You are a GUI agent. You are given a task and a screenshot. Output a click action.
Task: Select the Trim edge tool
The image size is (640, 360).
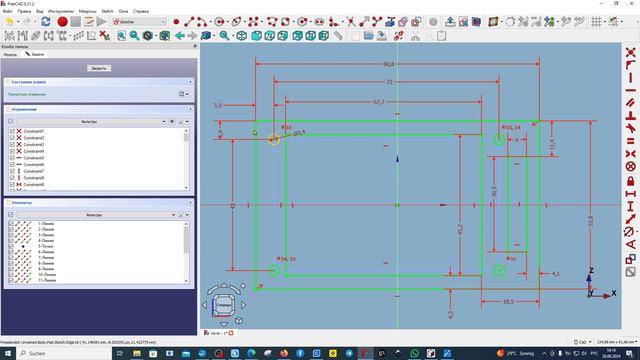tap(351, 22)
